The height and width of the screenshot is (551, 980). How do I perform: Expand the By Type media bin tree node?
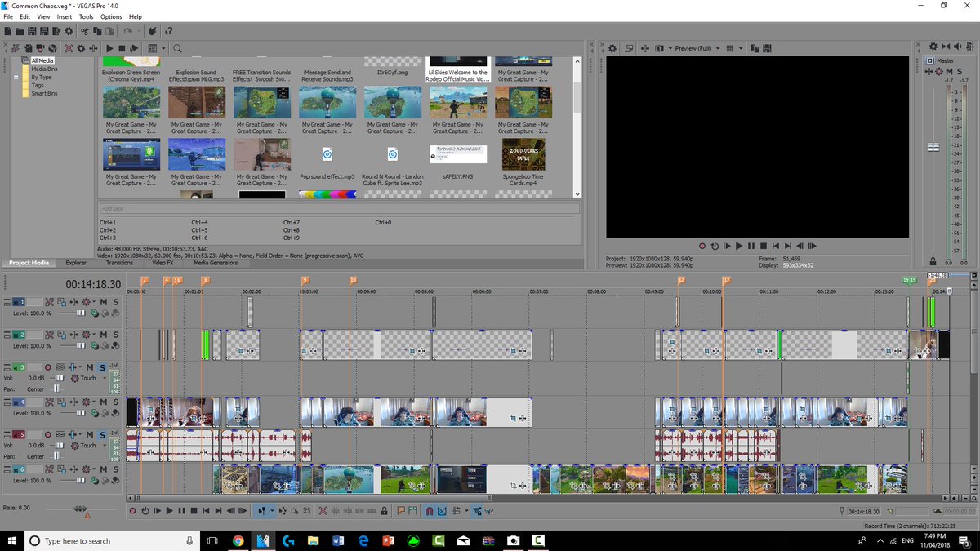[16, 78]
